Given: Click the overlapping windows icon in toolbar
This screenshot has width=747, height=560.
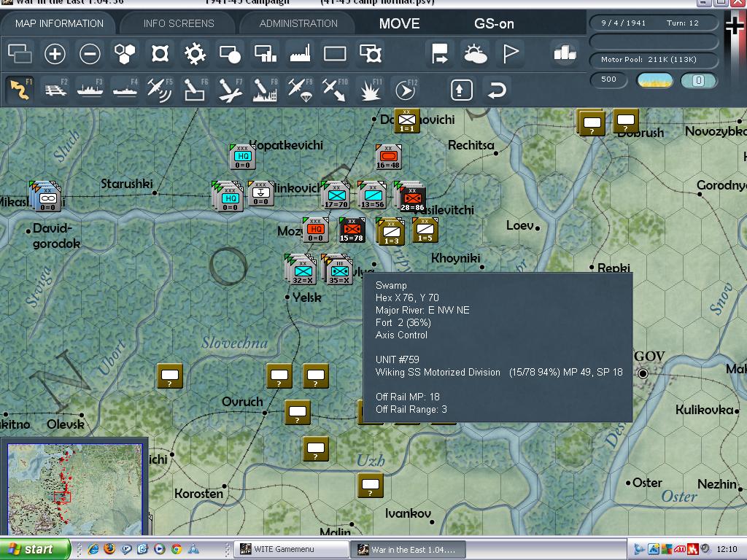Looking at the screenshot, I should 20,53.
